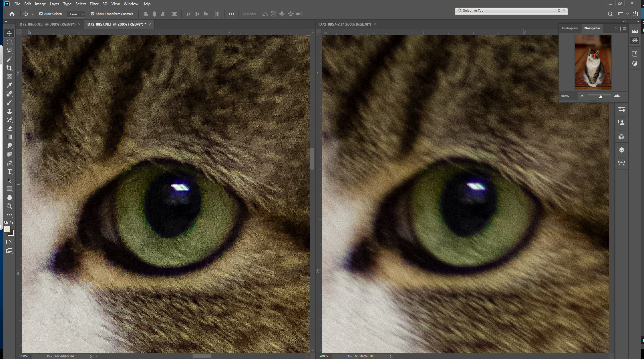Click Navigator zoom in large mountains
This screenshot has height=359, width=644.
pyautogui.click(x=617, y=96)
